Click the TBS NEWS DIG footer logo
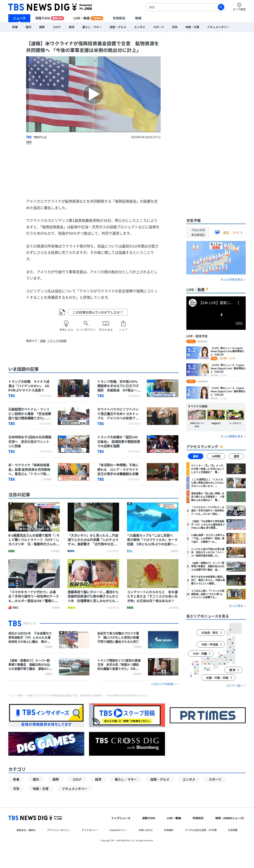 point(35,818)
